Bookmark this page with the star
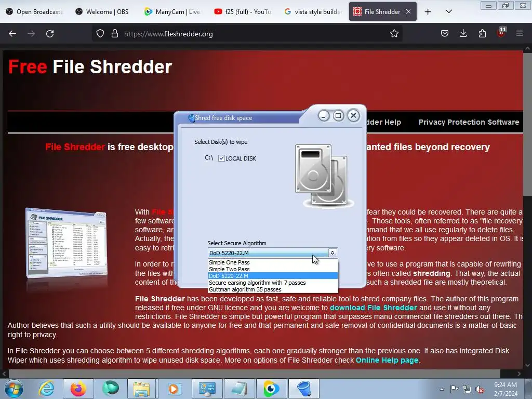 [x=394, y=34]
